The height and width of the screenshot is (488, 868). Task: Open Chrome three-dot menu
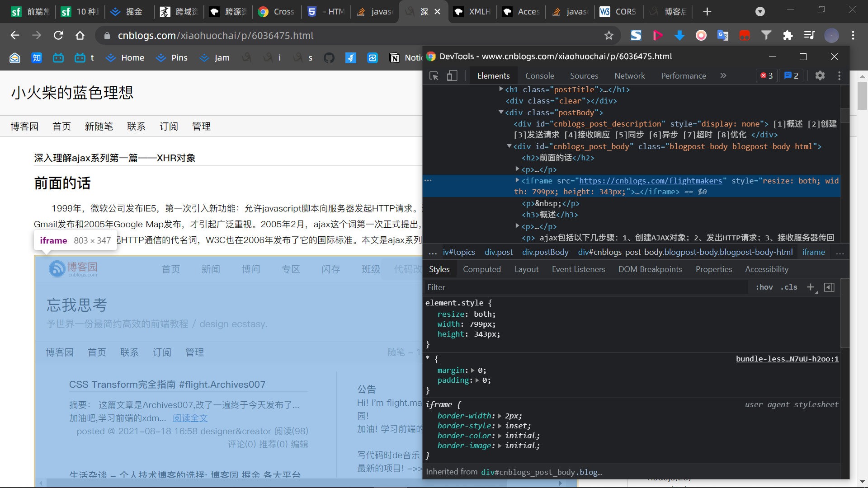[x=853, y=35]
